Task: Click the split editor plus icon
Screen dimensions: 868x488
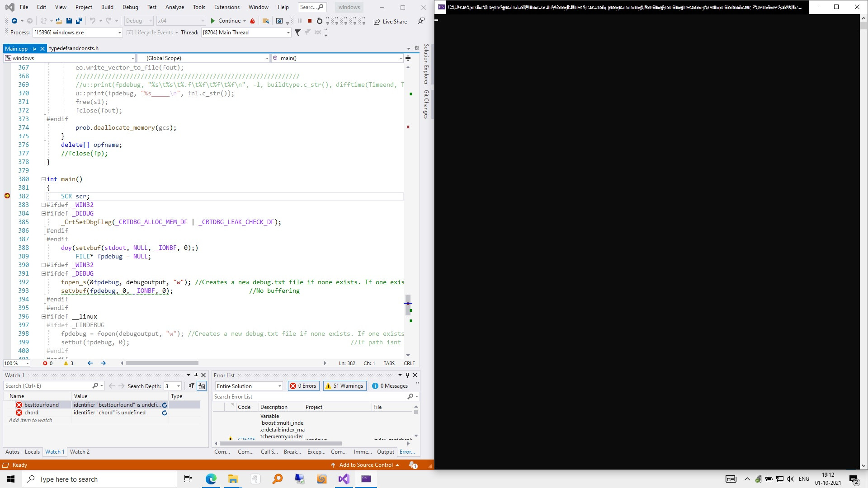Action: tap(408, 58)
